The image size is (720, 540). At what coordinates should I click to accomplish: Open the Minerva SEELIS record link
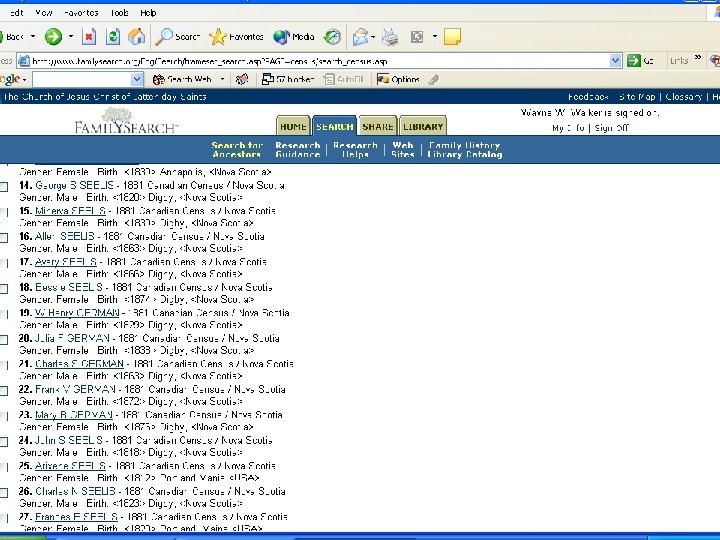click(70, 211)
